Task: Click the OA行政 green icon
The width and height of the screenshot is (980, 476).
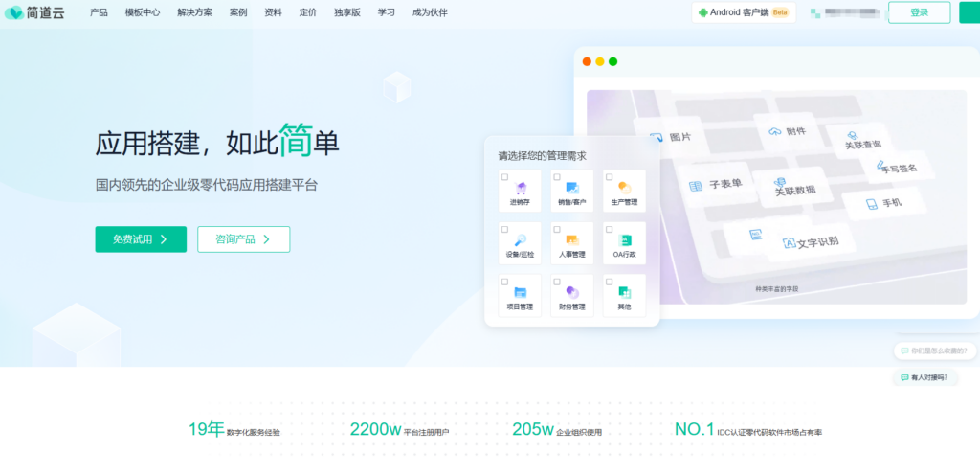Action: pyautogui.click(x=624, y=240)
